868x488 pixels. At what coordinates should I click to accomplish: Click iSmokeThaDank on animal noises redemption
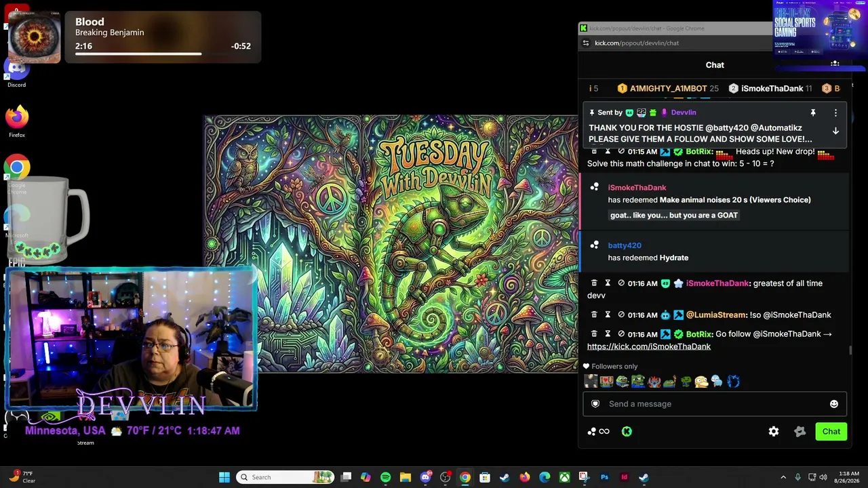click(637, 188)
